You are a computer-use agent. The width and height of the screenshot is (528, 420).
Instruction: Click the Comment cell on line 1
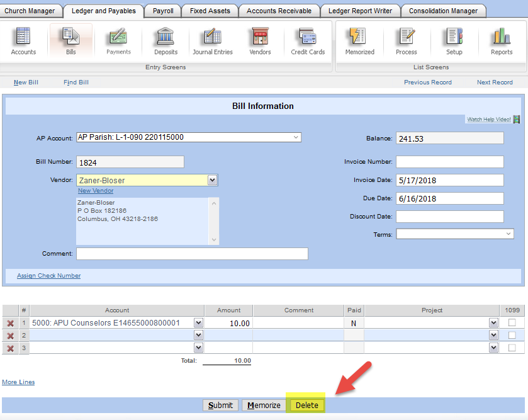coord(298,323)
